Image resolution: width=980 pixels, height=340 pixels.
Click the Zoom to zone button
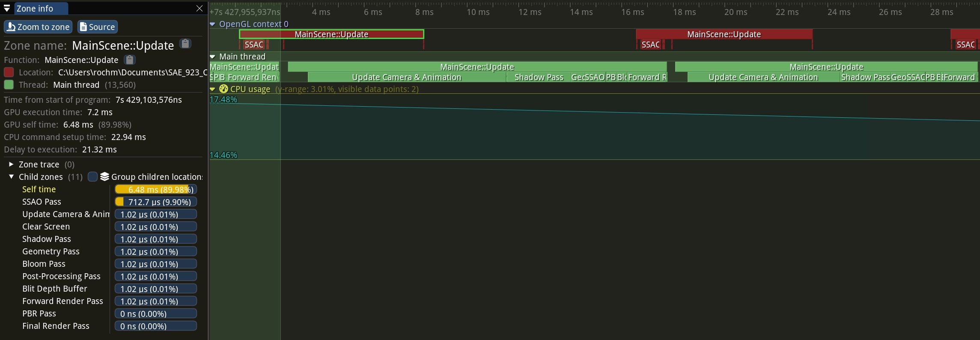(38, 27)
